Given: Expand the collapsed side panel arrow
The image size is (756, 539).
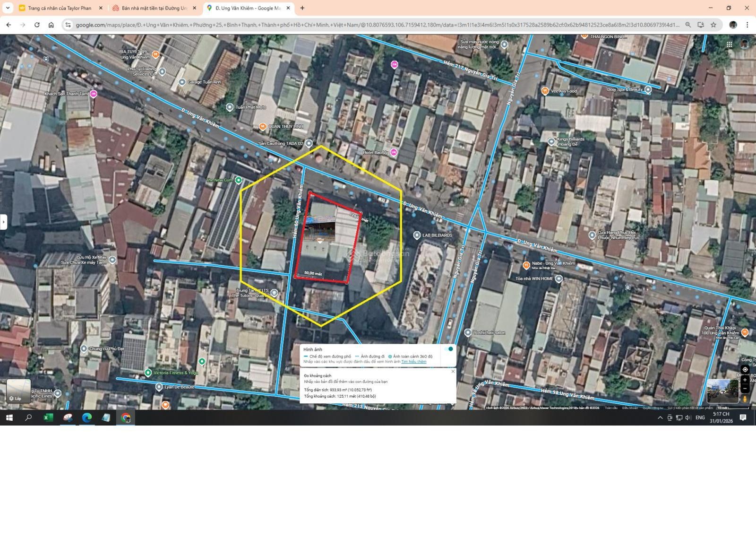Looking at the screenshot, I should 4,221.
